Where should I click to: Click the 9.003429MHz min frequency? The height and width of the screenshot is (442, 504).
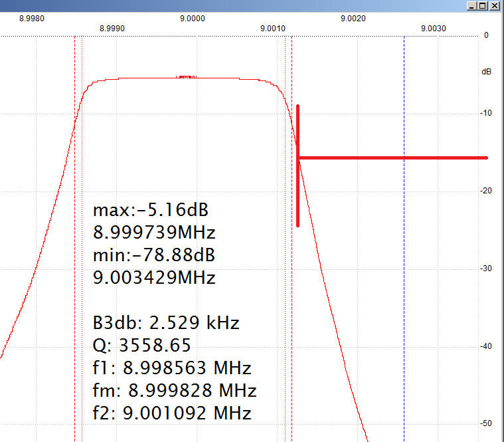pyautogui.click(x=154, y=277)
